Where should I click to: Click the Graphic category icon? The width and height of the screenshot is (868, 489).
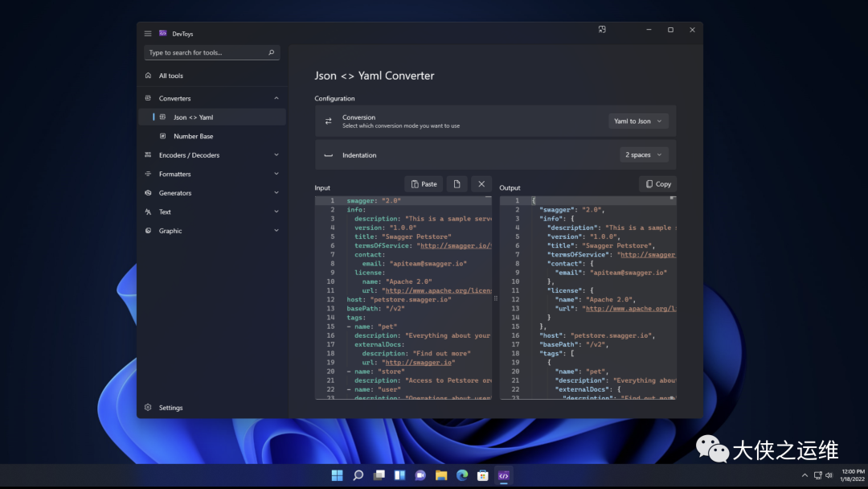148,230
